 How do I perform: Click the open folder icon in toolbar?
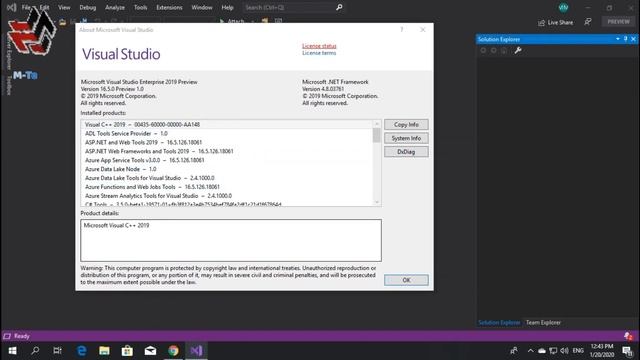coord(62,22)
